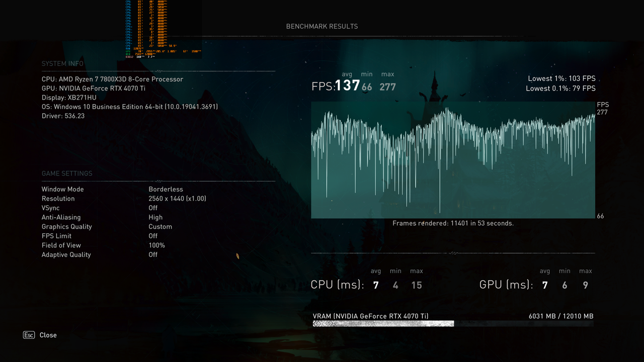Click the OS Windows 10 Business Edition line
644x362 pixels.
point(129,107)
